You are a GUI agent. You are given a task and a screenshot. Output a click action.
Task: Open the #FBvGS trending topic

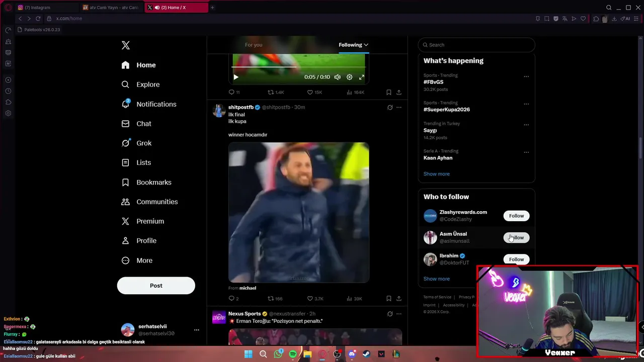tap(433, 82)
